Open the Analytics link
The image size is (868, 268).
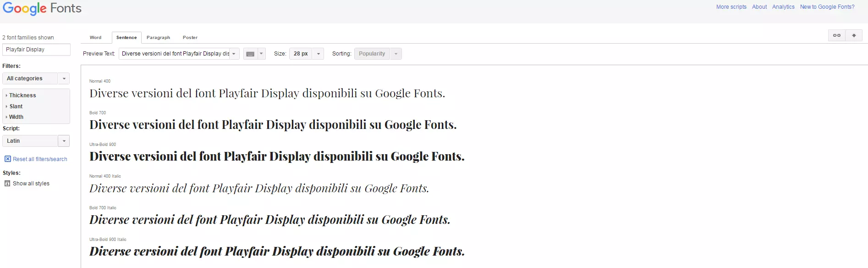coord(783,7)
